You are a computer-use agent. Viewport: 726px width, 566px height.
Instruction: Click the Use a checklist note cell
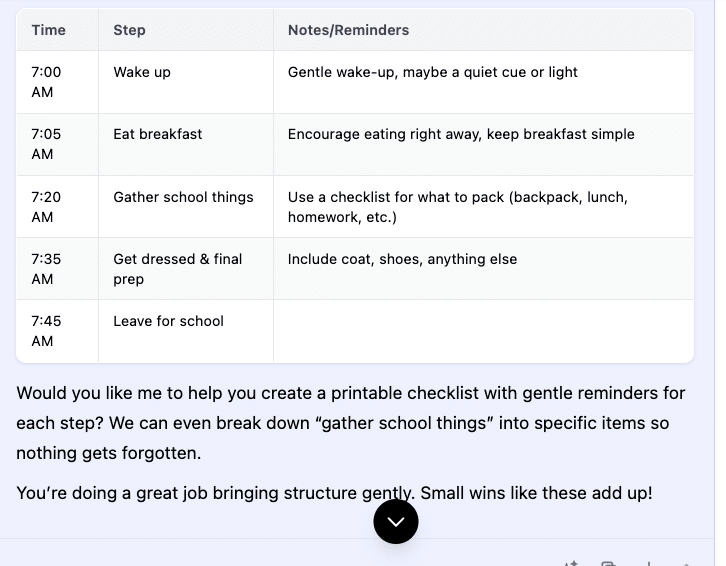coord(457,206)
